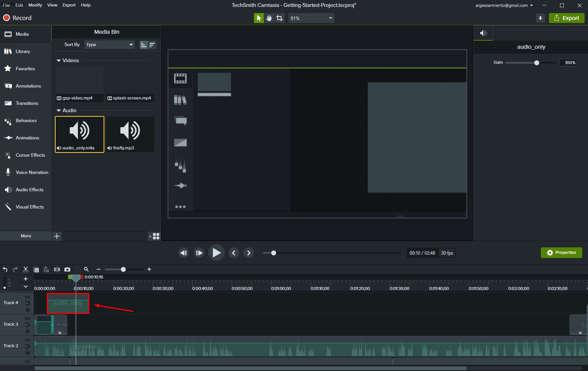Enable the Crop tool above the canvas
Screen dimensions: 588x371
coord(280,18)
